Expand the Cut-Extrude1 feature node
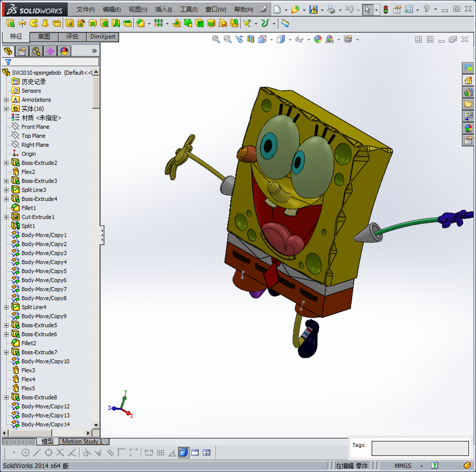The height and width of the screenshot is (472, 476). tap(6, 217)
